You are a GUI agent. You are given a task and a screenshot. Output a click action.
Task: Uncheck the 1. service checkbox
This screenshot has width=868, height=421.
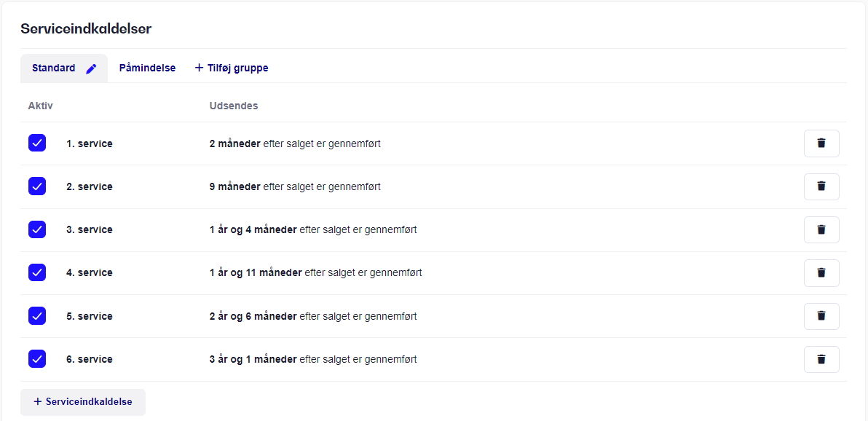[37, 143]
